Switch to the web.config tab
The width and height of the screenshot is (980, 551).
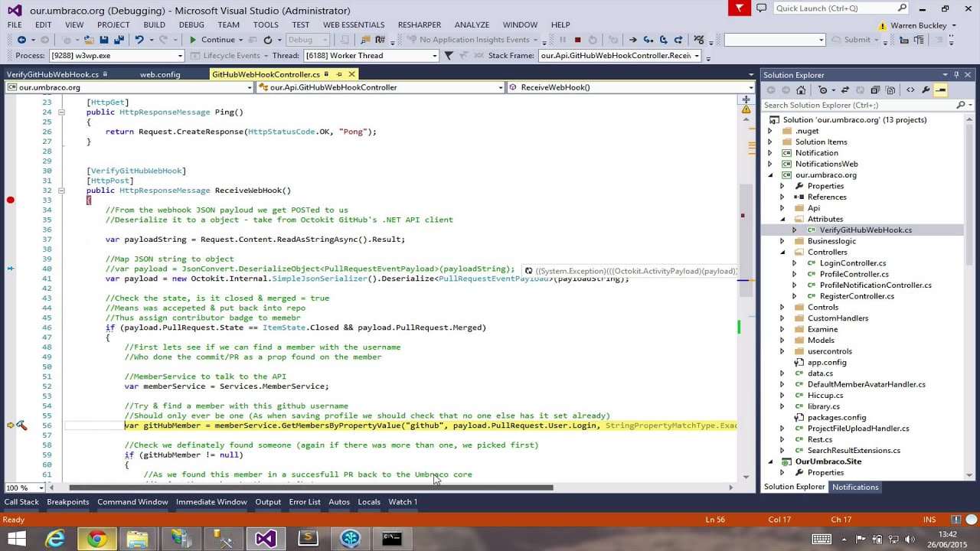(160, 74)
